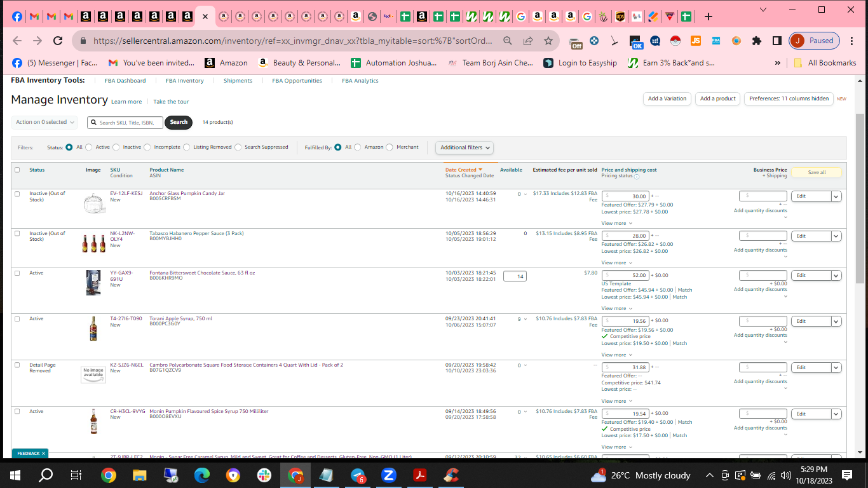Filter Fulfilled By Amazon

pos(358,147)
